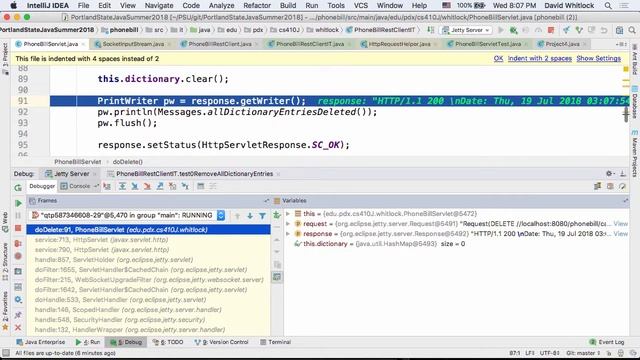This screenshot has width=640, height=360.
Task: Click Step Into in debugger toolbar
Action: coord(135,186)
